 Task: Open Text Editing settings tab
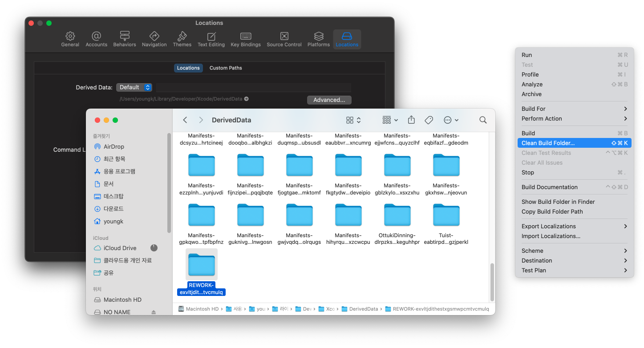pos(211,39)
